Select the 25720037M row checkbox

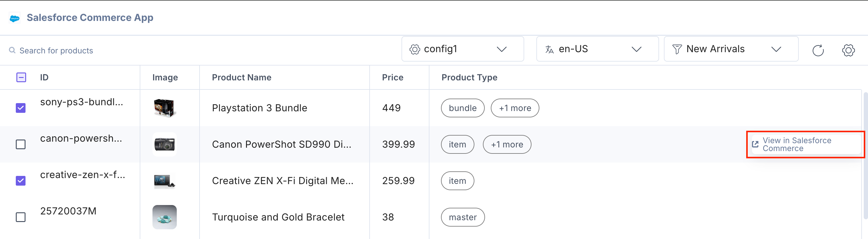click(21, 217)
